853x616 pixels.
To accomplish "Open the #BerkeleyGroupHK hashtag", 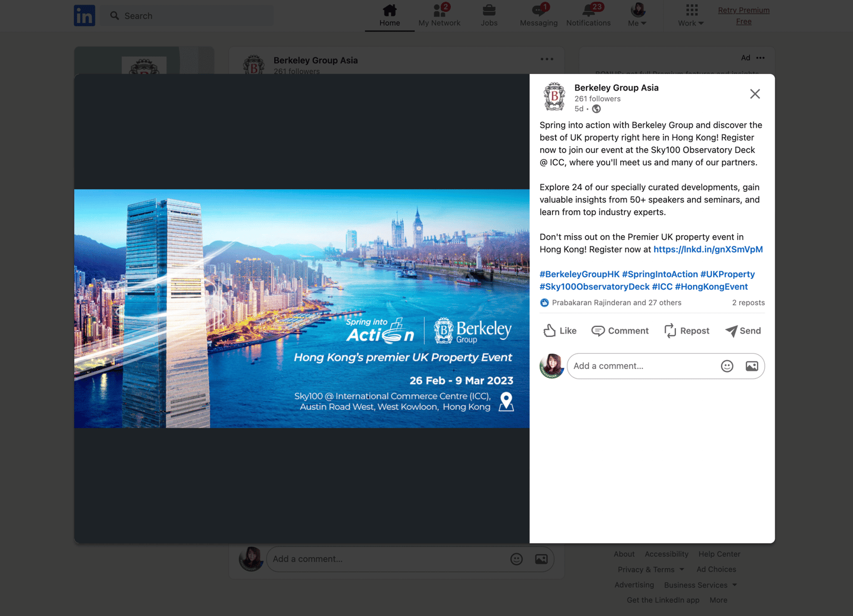I will 579,274.
